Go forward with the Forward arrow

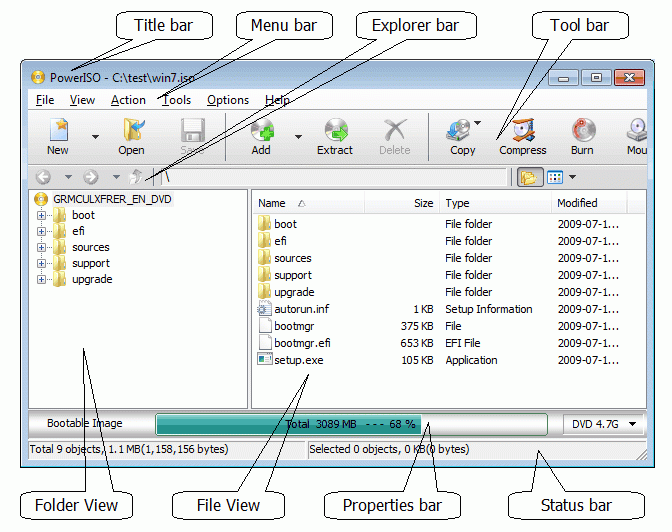coord(90,177)
